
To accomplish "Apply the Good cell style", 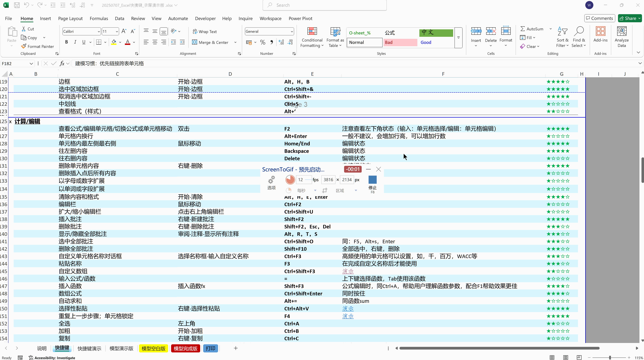I will point(436,42).
